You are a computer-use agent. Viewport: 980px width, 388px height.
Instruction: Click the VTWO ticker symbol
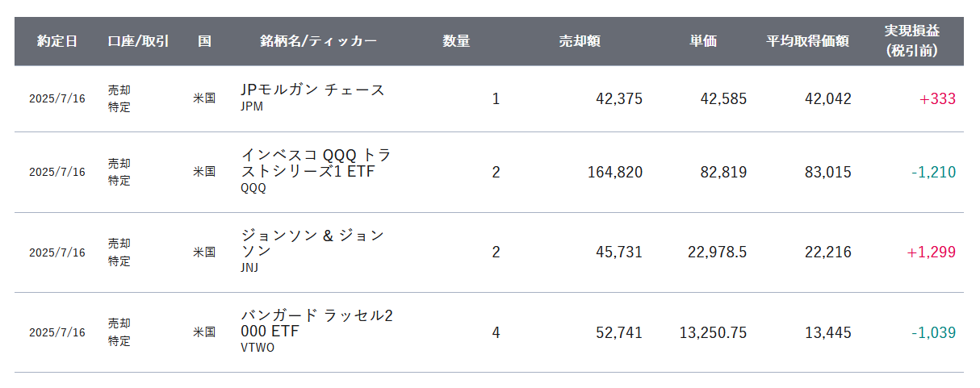click(x=258, y=348)
